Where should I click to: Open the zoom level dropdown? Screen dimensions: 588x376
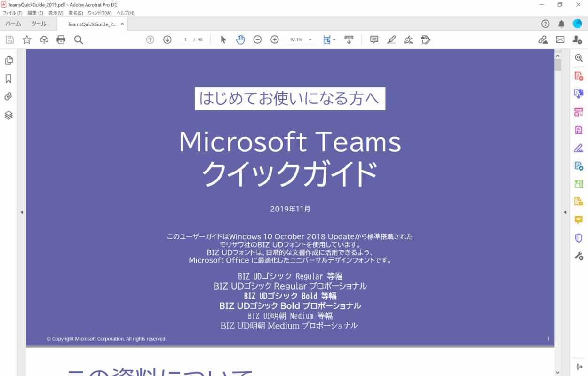coord(310,40)
